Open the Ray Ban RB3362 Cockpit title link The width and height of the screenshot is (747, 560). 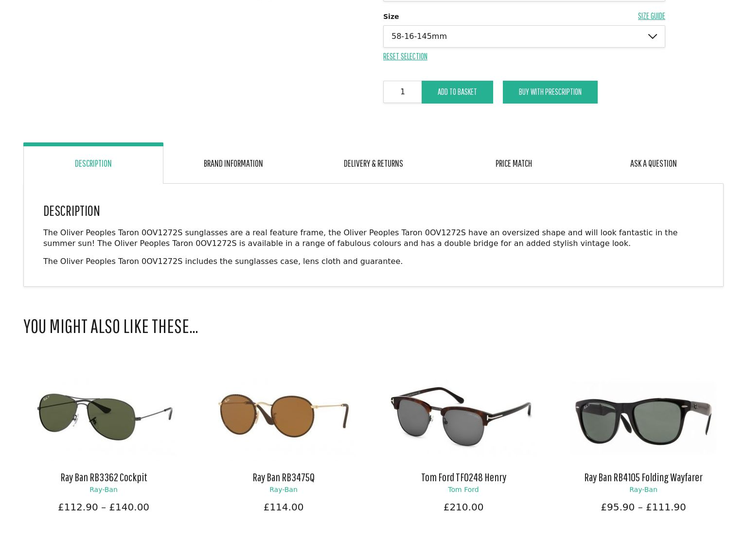(x=104, y=477)
